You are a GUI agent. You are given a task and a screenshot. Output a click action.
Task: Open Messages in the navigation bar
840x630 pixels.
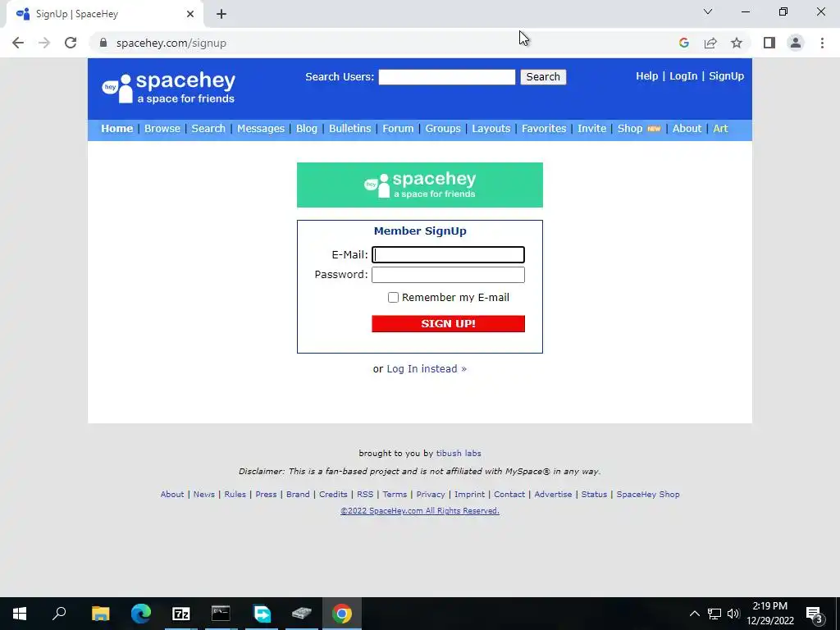pyautogui.click(x=261, y=129)
